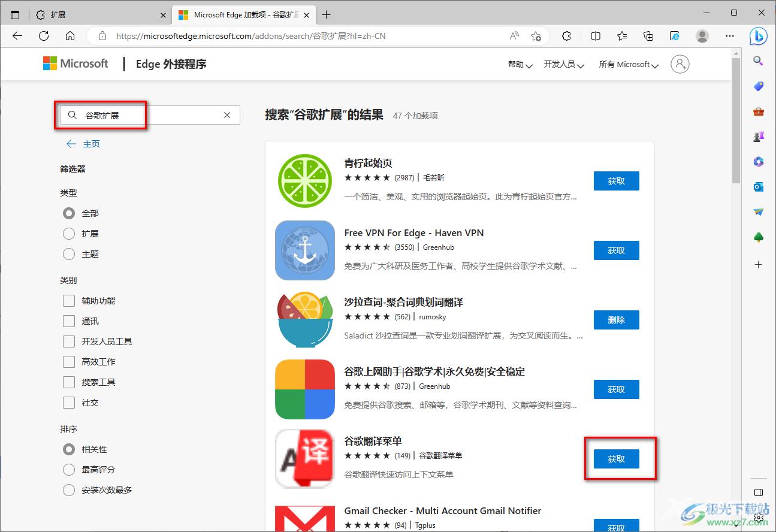Image resolution: width=776 pixels, height=532 pixels.
Task: Expand the 开发人员 dropdown menu
Action: pyautogui.click(x=564, y=64)
